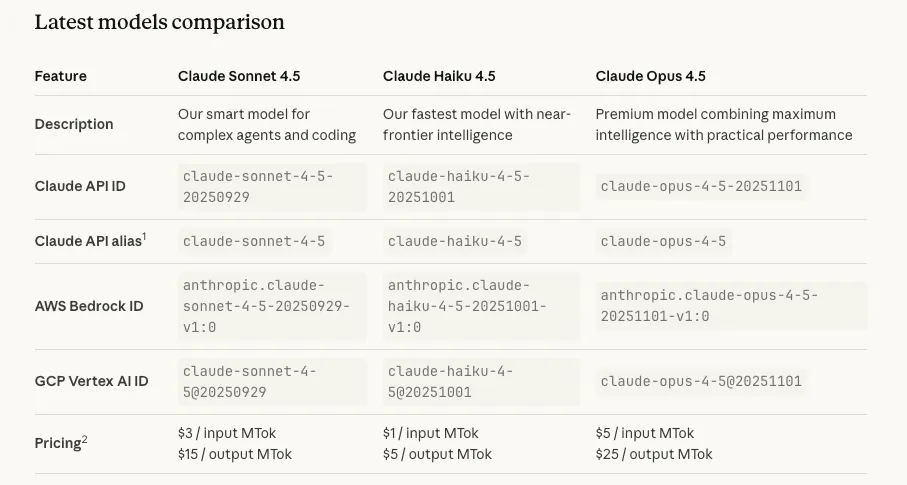Click the claude-haiku-4-5 alias code
The width and height of the screenshot is (907, 485).
(455, 241)
